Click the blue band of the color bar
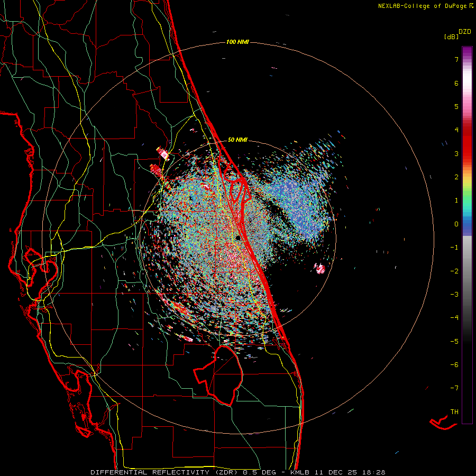 (467, 226)
